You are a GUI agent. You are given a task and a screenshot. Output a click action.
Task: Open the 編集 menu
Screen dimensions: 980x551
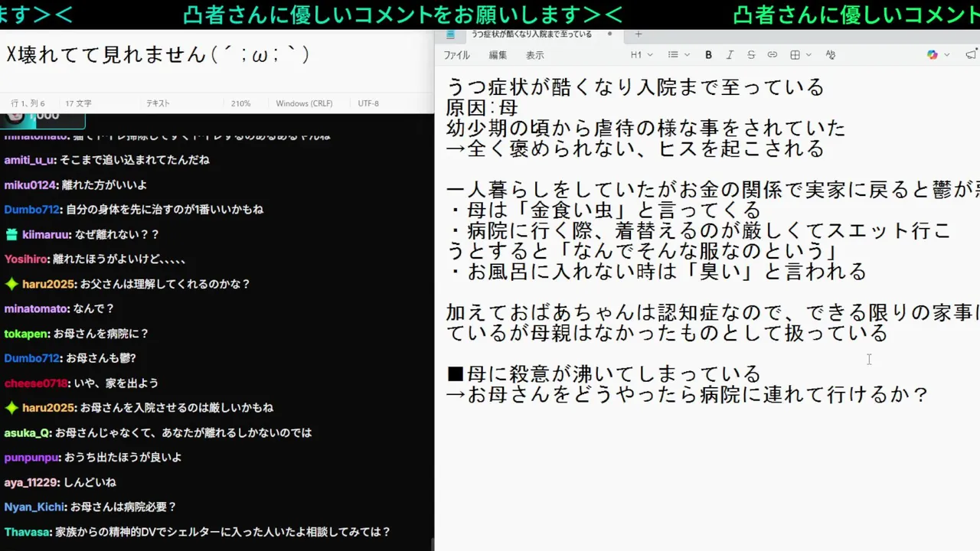(x=498, y=55)
